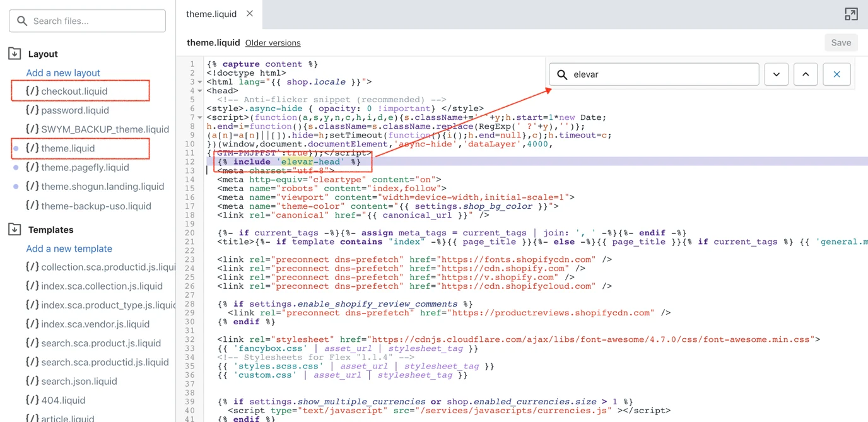
Task: Click the 'custom.css' code line
Action: pos(343,375)
